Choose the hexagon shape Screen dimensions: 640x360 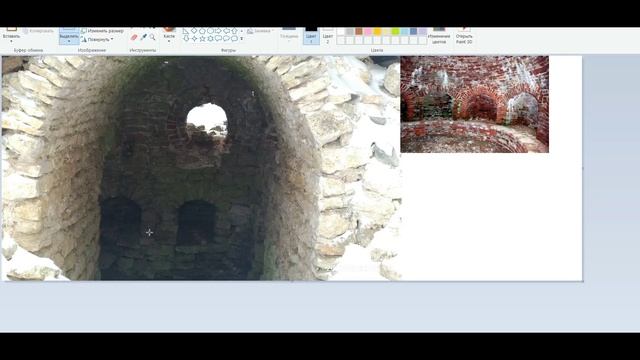210,31
